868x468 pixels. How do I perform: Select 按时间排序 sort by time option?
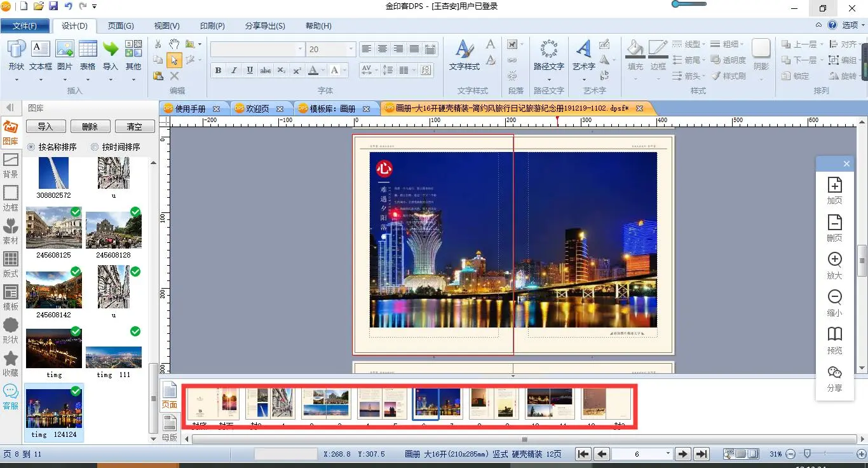(x=95, y=147)
